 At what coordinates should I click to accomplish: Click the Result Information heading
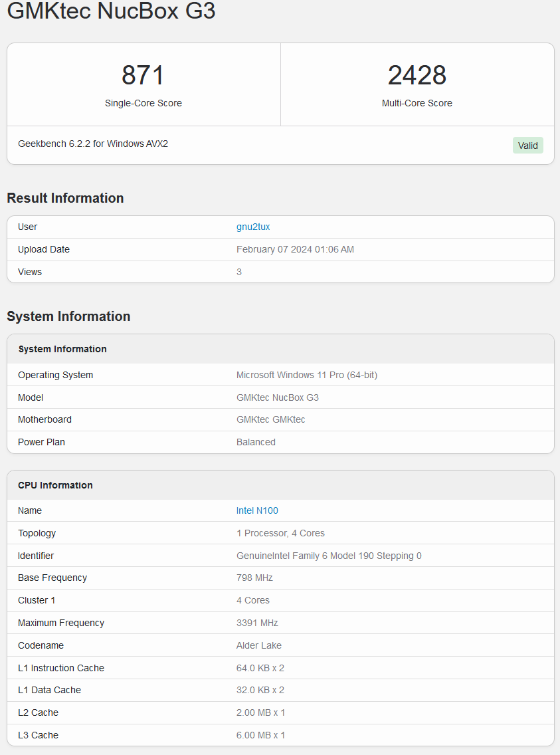pos(65,198)
